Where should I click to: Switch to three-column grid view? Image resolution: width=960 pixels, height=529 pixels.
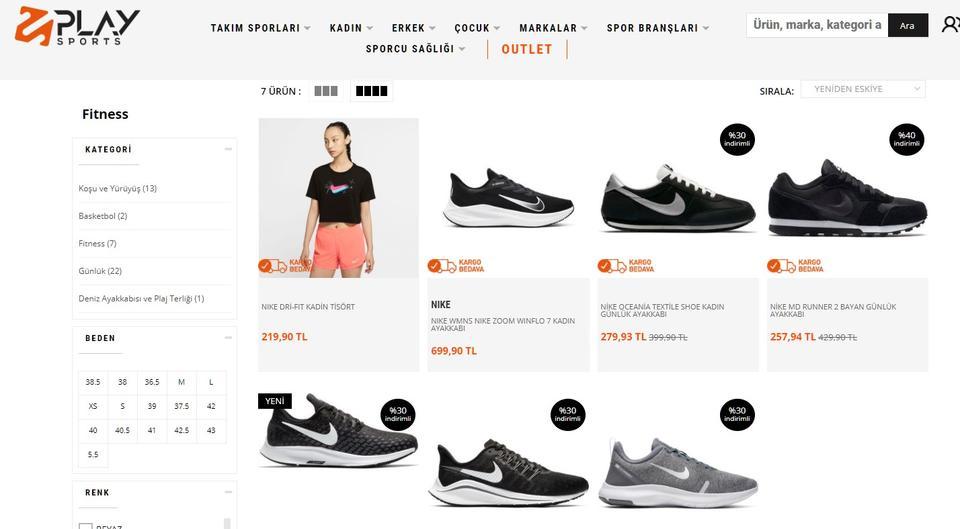click(x=326, y=91)
